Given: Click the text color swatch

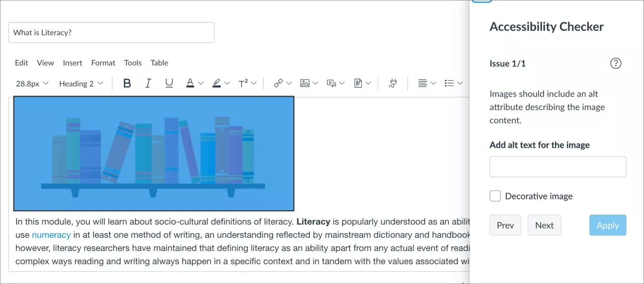Looking at the screenshot, I should pos(190,83).
